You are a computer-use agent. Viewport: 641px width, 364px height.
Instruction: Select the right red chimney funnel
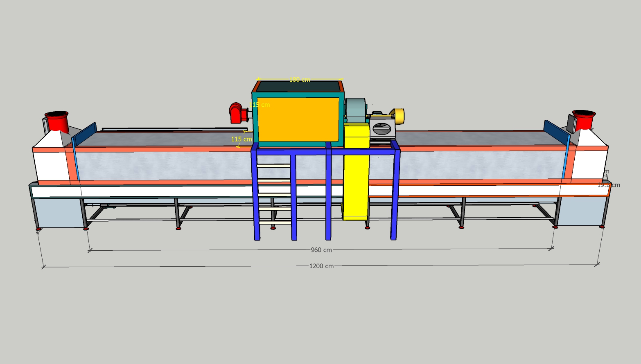click(x=584, y=119)
